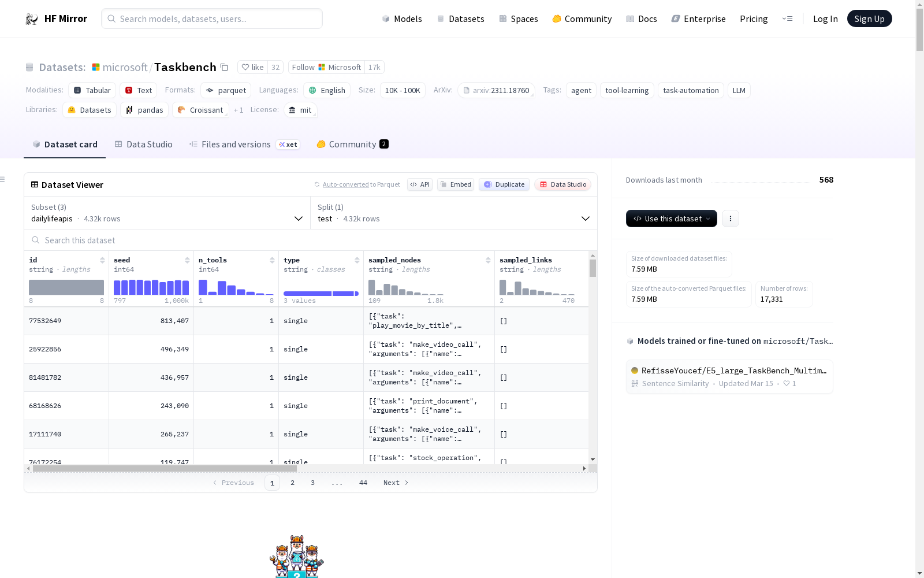
Task: Switch to the Files and versions tab
Action: click(x=244, y=144)
